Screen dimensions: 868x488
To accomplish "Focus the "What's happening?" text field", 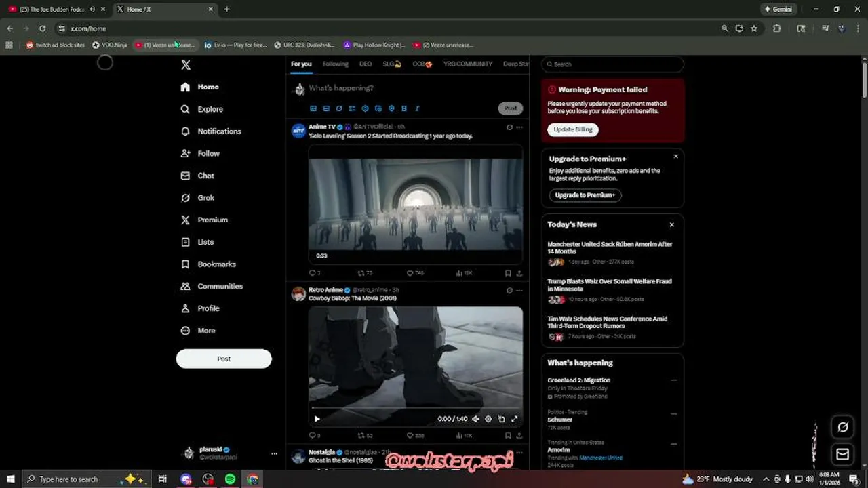I will [x=414, y=88].
